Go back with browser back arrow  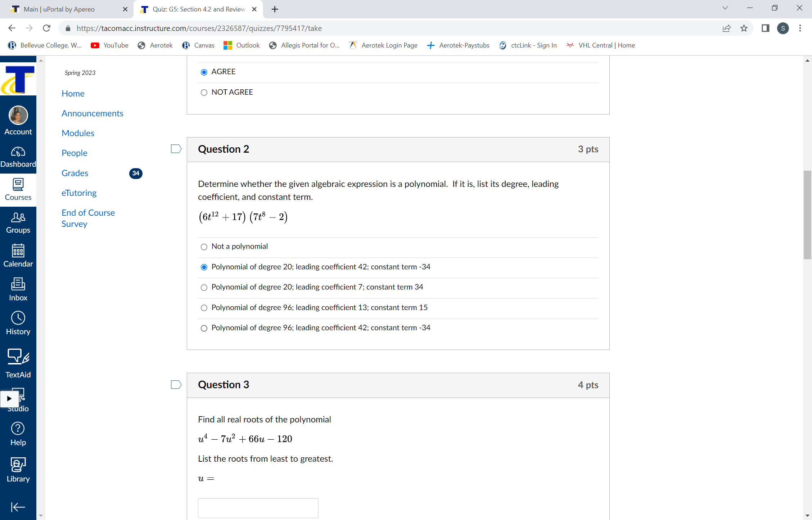point(12,28)
